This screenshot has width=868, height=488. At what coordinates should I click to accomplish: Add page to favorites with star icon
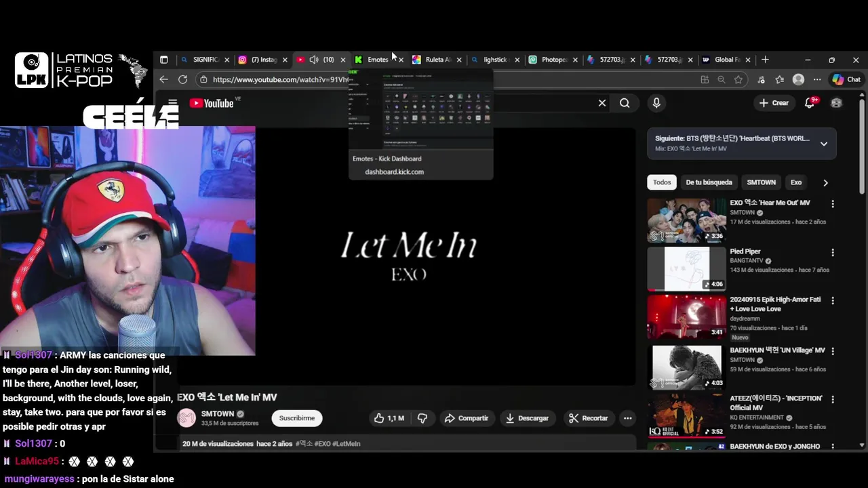pos(738,79)
